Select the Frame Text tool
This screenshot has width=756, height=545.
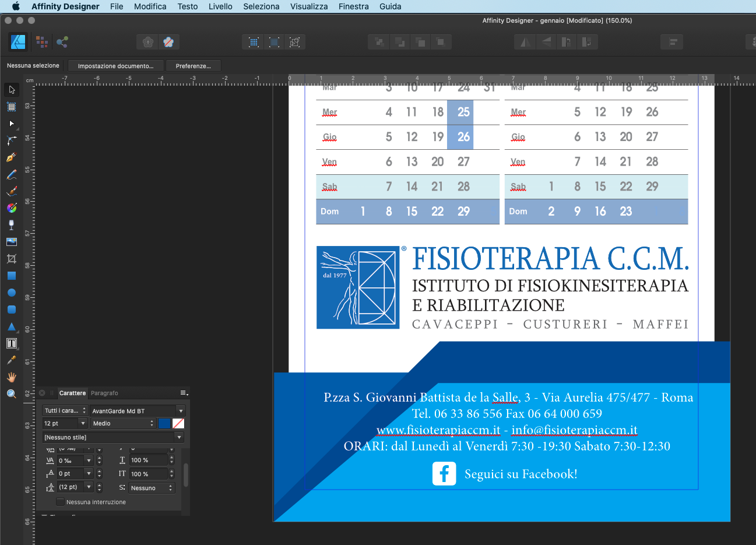tap(12, 343)
